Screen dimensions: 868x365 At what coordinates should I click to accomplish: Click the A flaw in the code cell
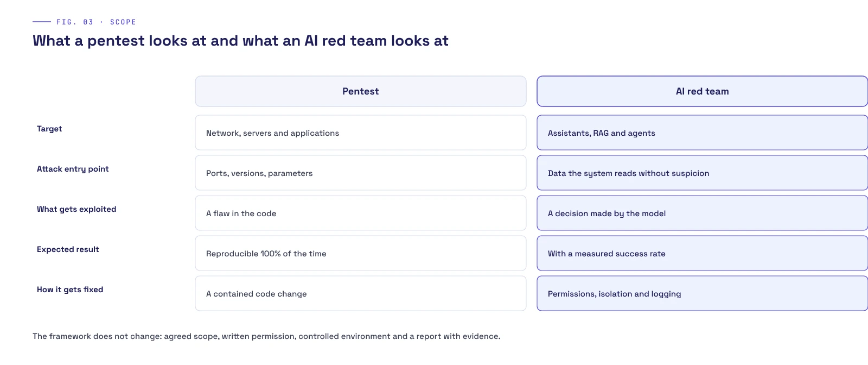[x=361, y=213]
